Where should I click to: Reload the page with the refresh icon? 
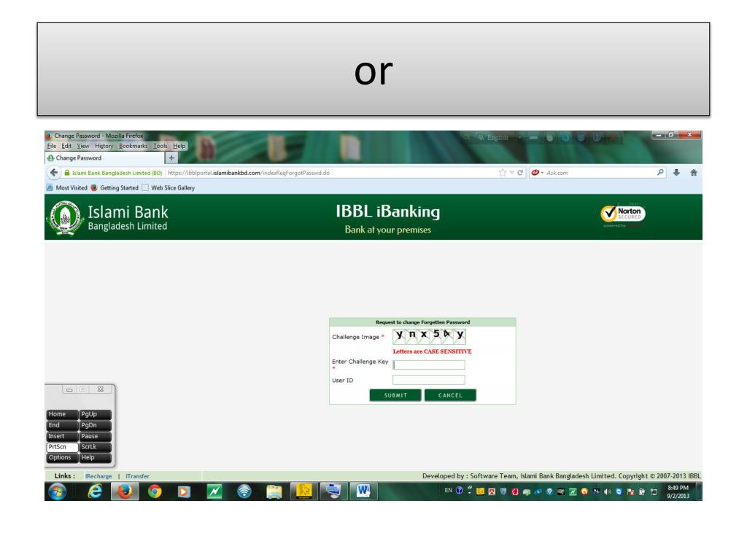pos(519,173)
